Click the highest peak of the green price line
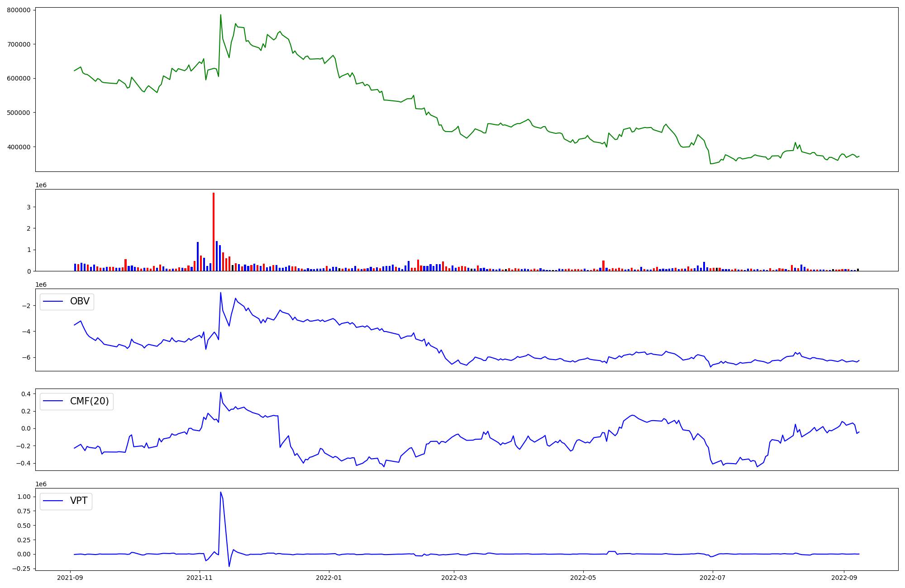The height and width of the screenshot is (588, 905). point(220,15)
